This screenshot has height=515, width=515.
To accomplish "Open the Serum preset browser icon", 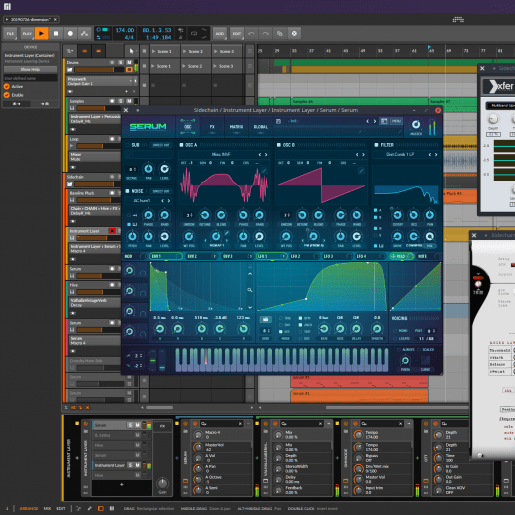I will coord(384,121).
